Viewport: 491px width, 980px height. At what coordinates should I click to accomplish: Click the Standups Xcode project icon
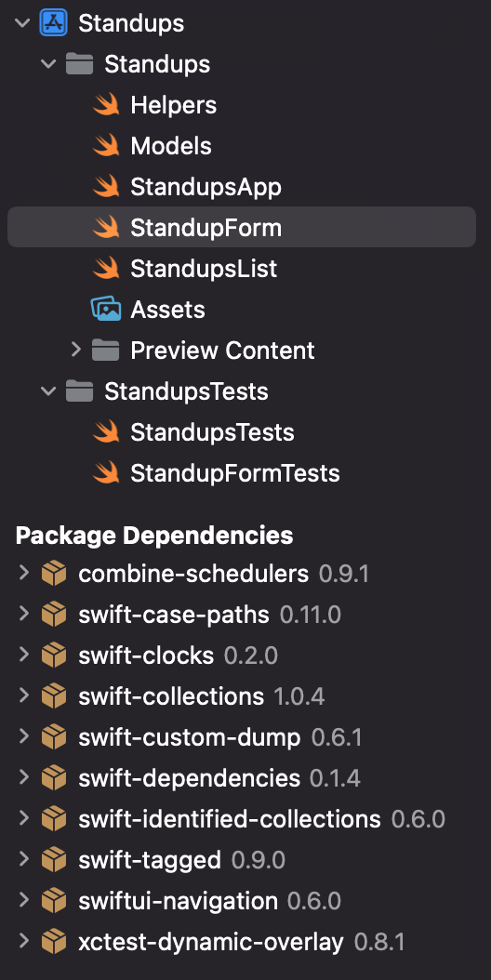point(53,24)
